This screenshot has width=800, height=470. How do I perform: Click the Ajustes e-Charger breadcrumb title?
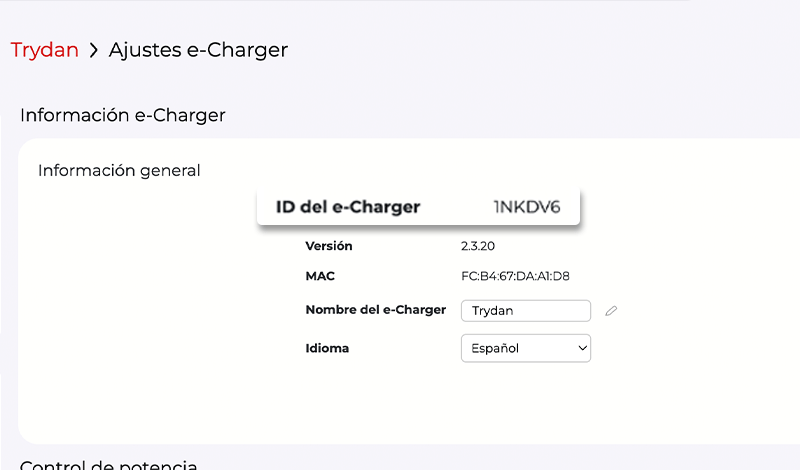pyautogui.click(x=198, y=50)
